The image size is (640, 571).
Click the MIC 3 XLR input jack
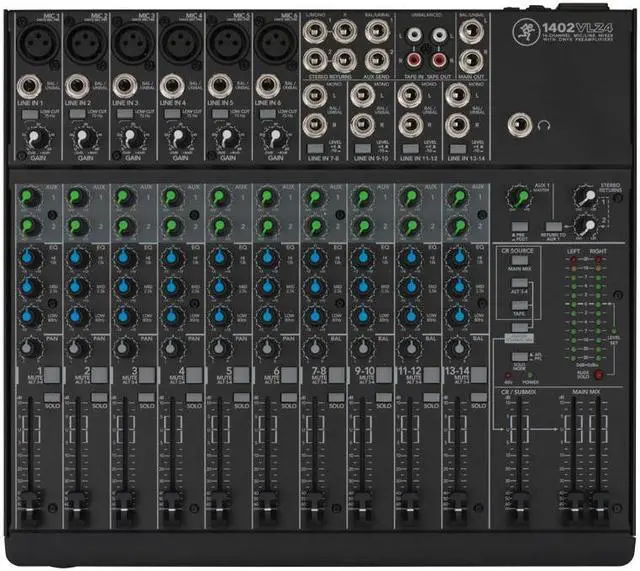[131, 43]
